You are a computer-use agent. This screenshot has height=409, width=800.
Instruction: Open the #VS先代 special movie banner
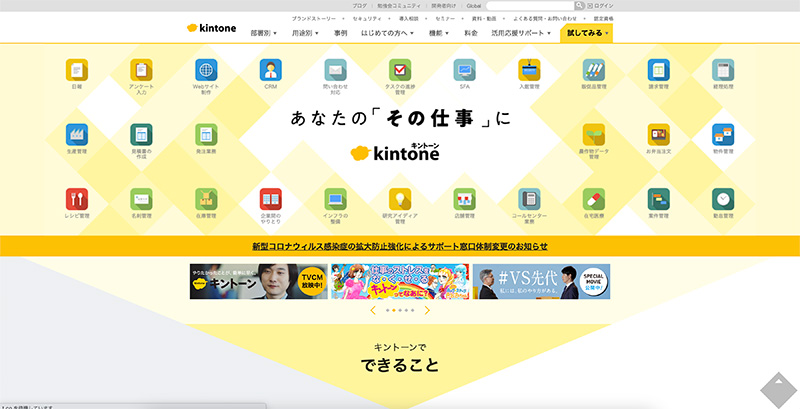coord(541,282)
